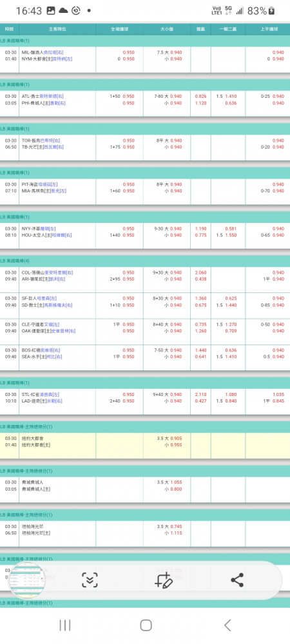The width and height of the screenshot is (290, 644).
Task: Select ATL 獨贏 odds 0.826
Action: (x=200, y=96)
